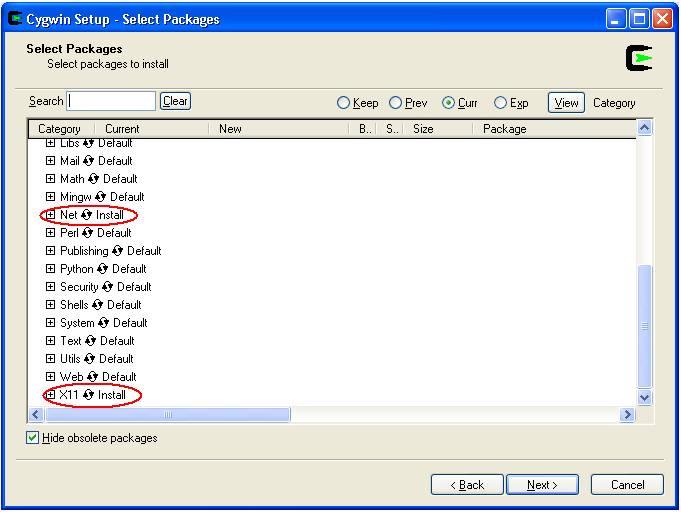Expand the Web category
Image resolution: width=681 pixels, height=512 pixels.
tap(50, 377)
